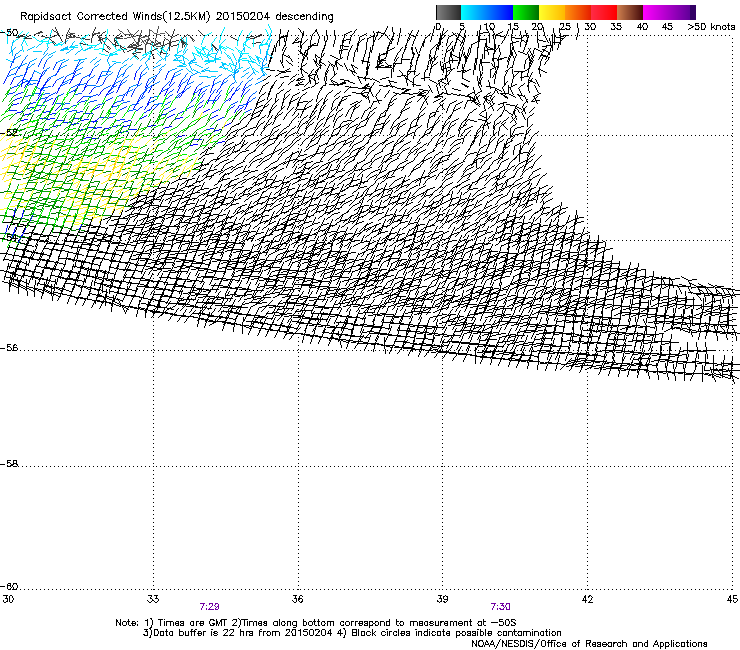Click the green 15-20 knots legend swatch

526,12
